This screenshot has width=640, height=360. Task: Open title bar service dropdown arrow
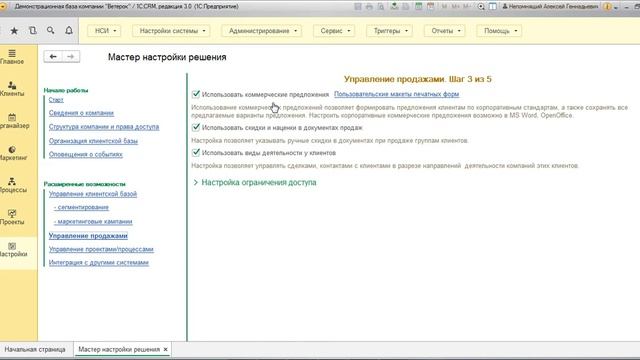click(x=616, y=7)
